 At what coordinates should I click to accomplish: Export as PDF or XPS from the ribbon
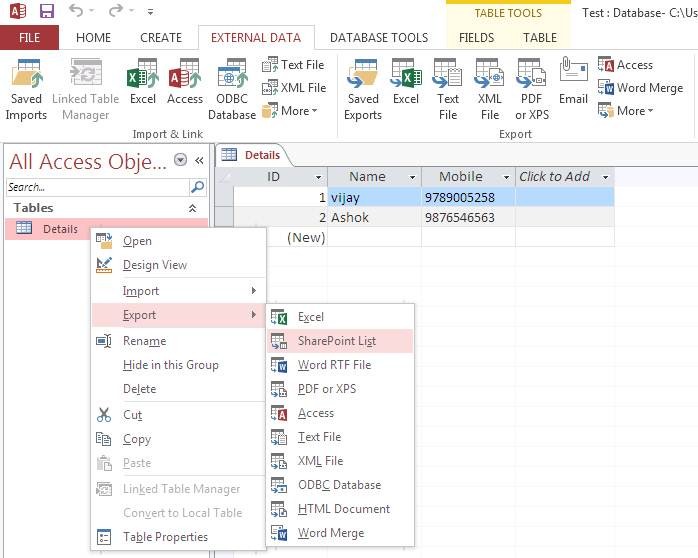[532, 89]
